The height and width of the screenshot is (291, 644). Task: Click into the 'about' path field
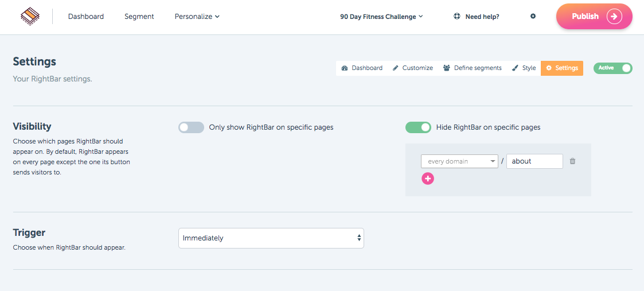534,161
